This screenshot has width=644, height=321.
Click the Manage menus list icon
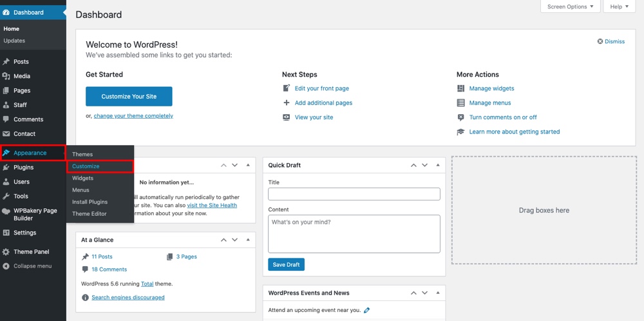(x=461, y=102)
